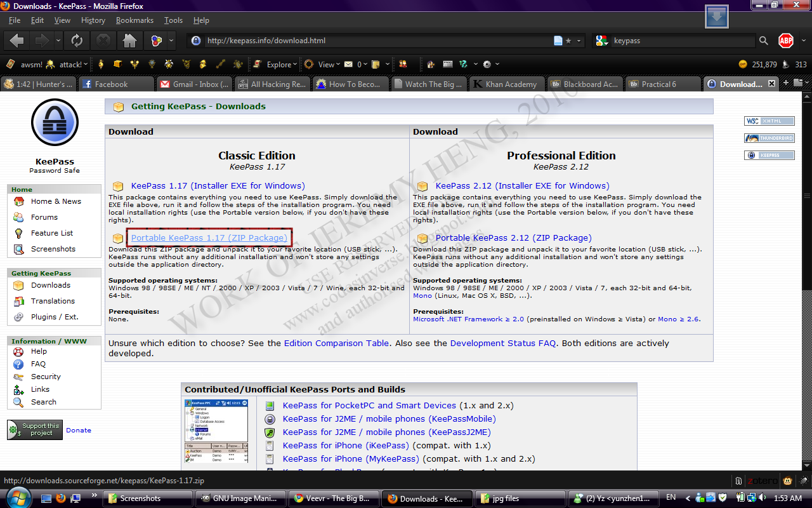Image resolution: width=812 pixels, height=508 pixels.
Task: Click the Downloads arrow button at top right
Action: pos(716,17)
